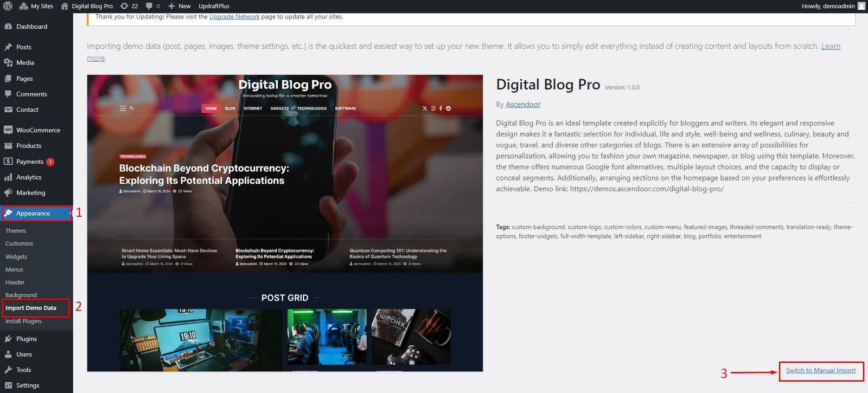Open Background submenu item

click(x=21, y=295)
